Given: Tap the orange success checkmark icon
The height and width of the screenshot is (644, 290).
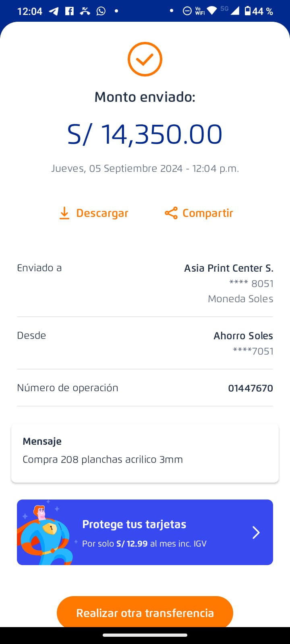Looking at the screenshot, I should pyautogui.click(x=145, y=59).
